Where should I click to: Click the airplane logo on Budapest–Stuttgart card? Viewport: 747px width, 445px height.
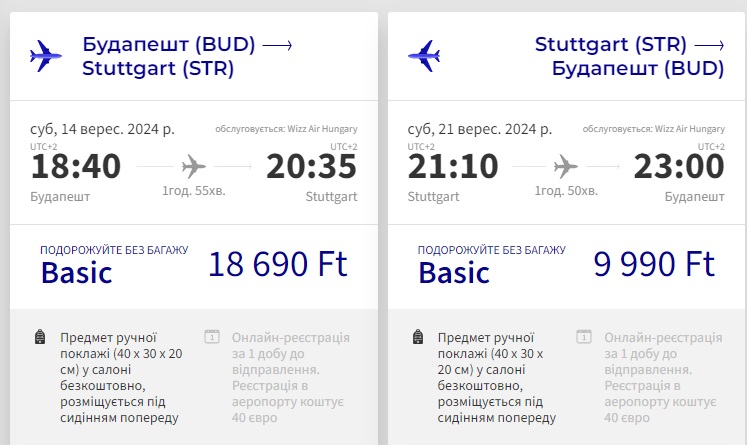[46, 56]
